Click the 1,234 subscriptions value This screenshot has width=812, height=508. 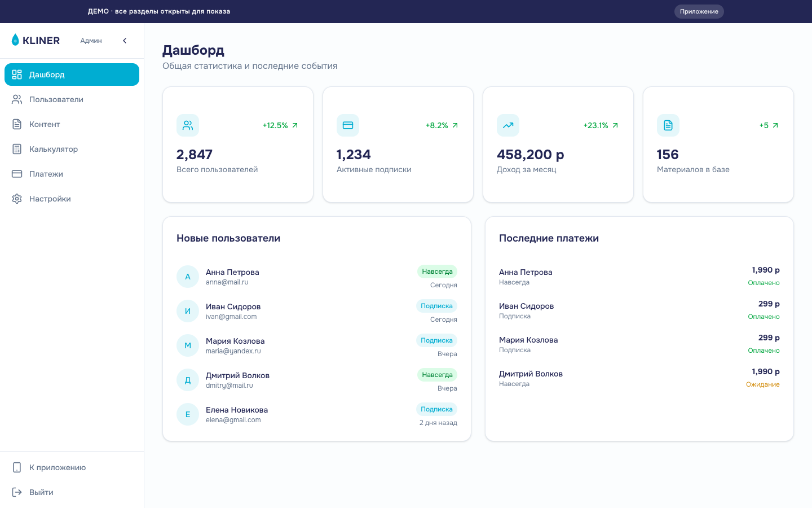[354, 155]
